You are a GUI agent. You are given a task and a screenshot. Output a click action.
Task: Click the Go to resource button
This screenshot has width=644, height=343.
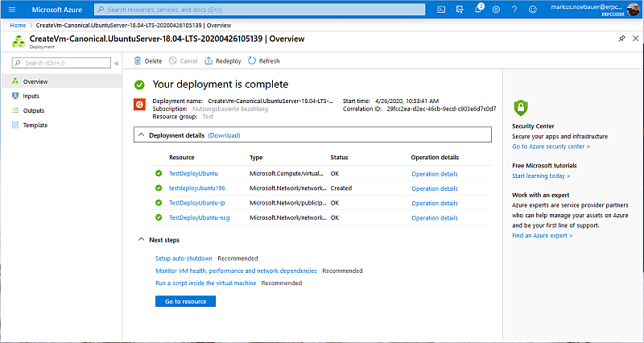click(x=185, y=301)
